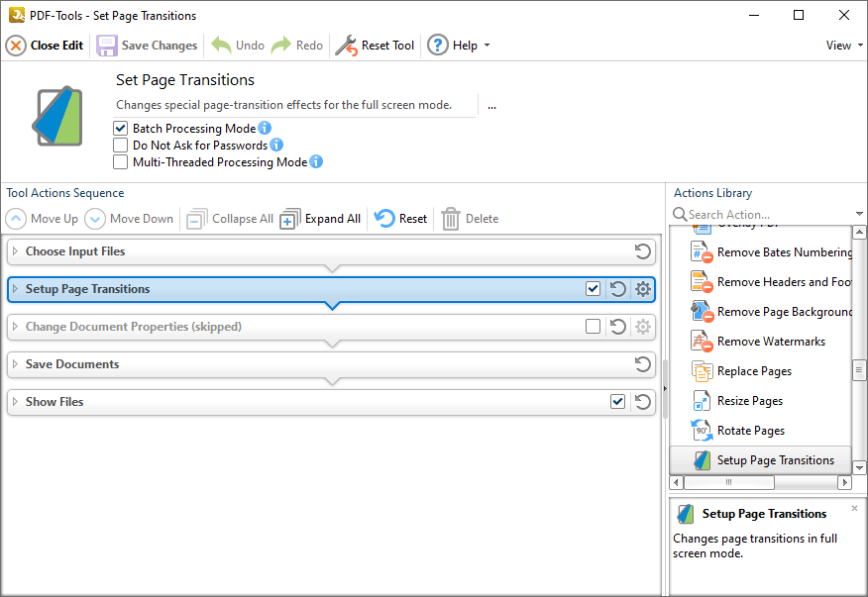868x597 pixels.
Task: Open Change Document Properties gear settings
Action: (643, 327)
